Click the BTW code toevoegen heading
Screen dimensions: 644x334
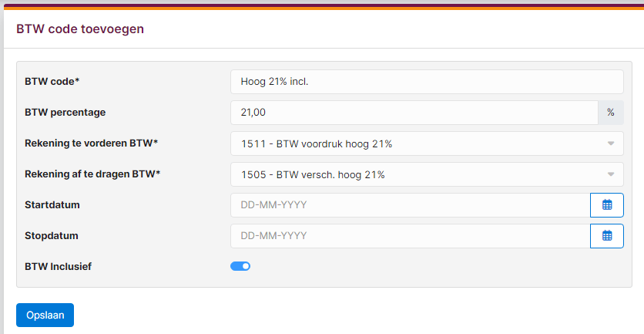tap(80, 29)
